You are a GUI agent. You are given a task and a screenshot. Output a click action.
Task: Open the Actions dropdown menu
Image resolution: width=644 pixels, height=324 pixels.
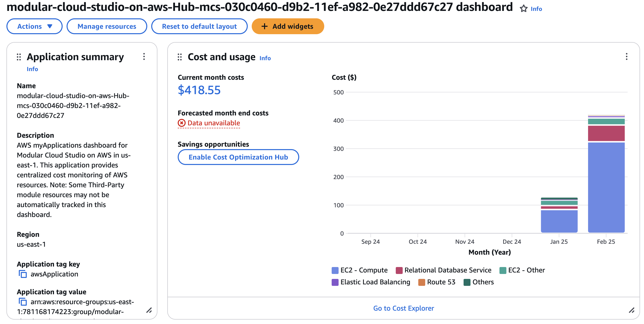[34, 26]
